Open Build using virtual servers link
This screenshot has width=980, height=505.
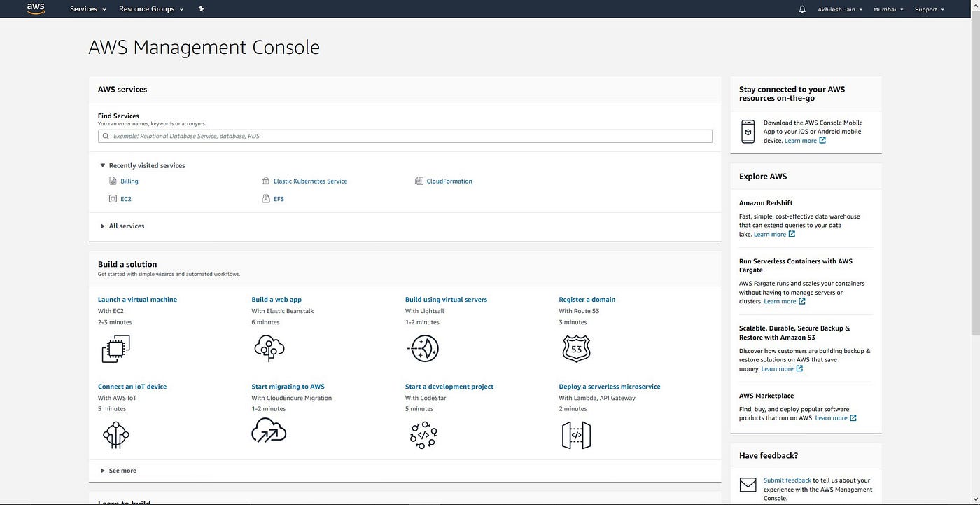tap(446, 300)
